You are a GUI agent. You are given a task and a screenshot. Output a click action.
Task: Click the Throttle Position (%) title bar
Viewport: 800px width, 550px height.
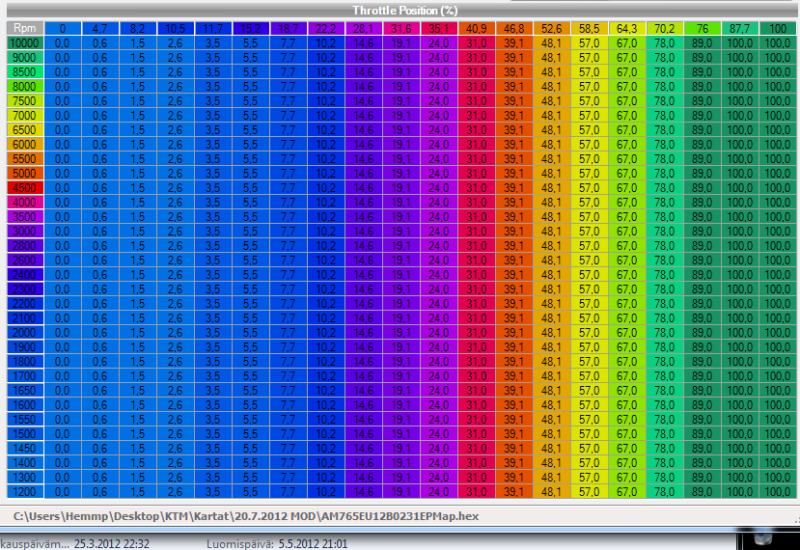click(400, 9)
